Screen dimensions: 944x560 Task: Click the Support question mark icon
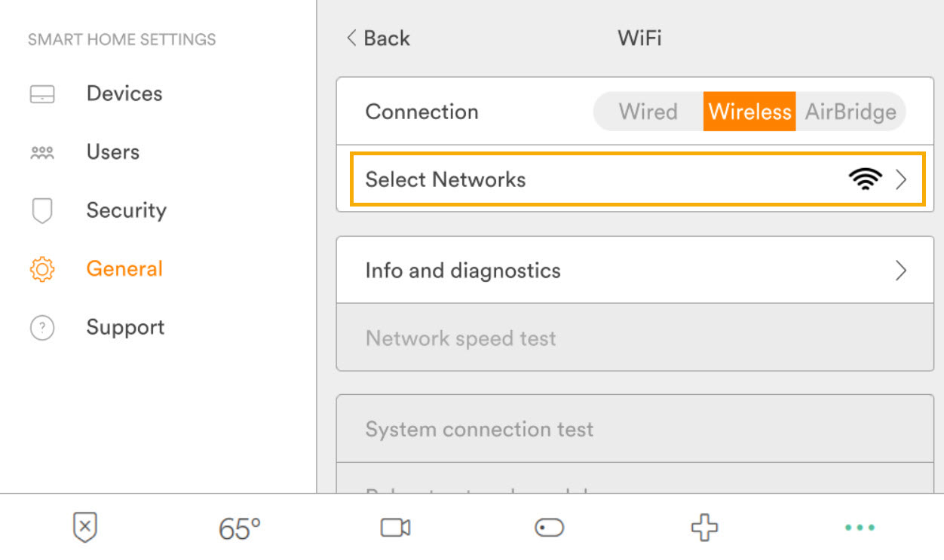(42, 328)
